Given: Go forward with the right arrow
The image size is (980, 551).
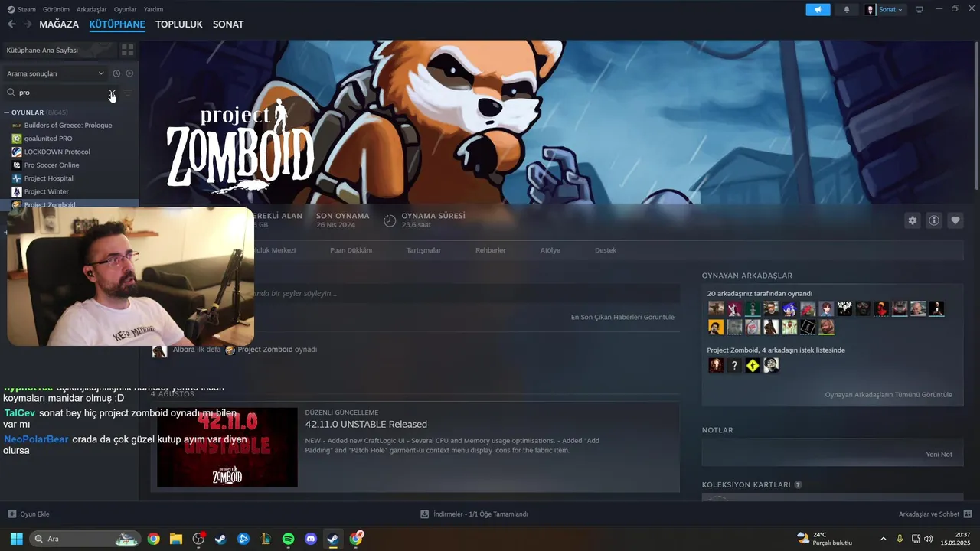Looking at the screenshot, I should 28,24.
